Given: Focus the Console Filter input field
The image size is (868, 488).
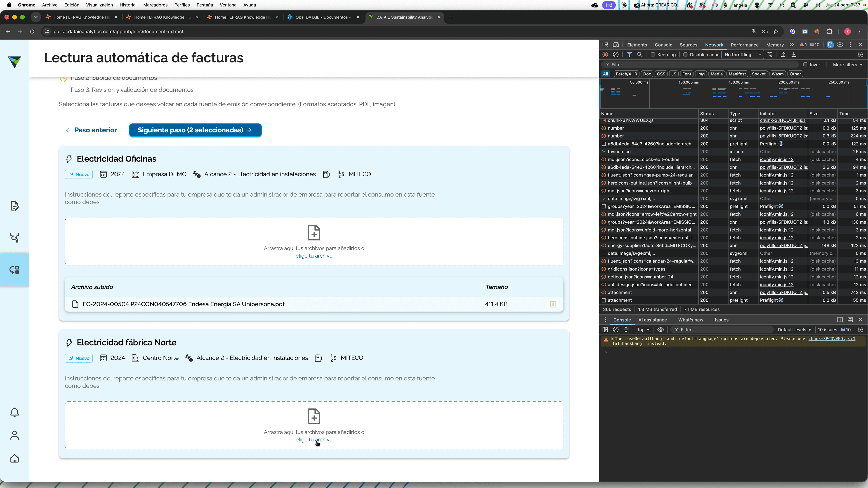Looking at the screenshot, I should tap(722, 330).
